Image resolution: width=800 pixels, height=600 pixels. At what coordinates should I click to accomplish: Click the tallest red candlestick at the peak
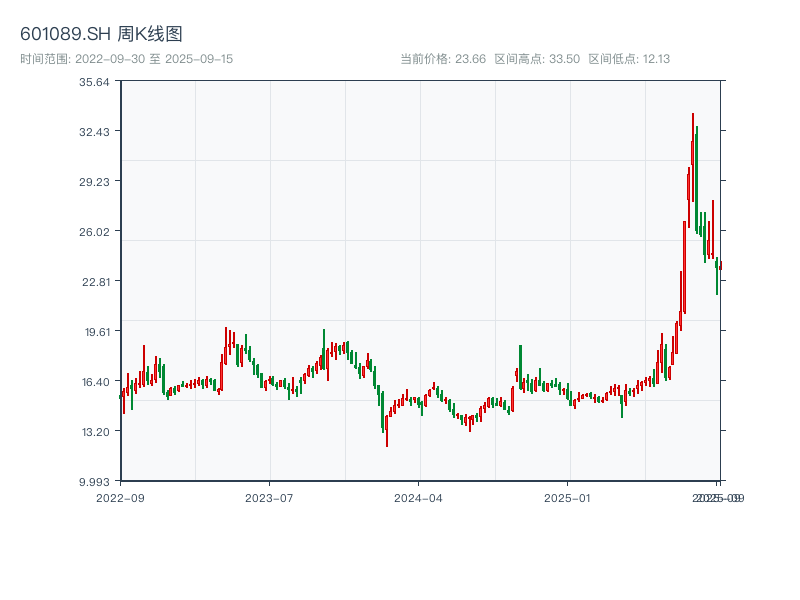(693, 157)
